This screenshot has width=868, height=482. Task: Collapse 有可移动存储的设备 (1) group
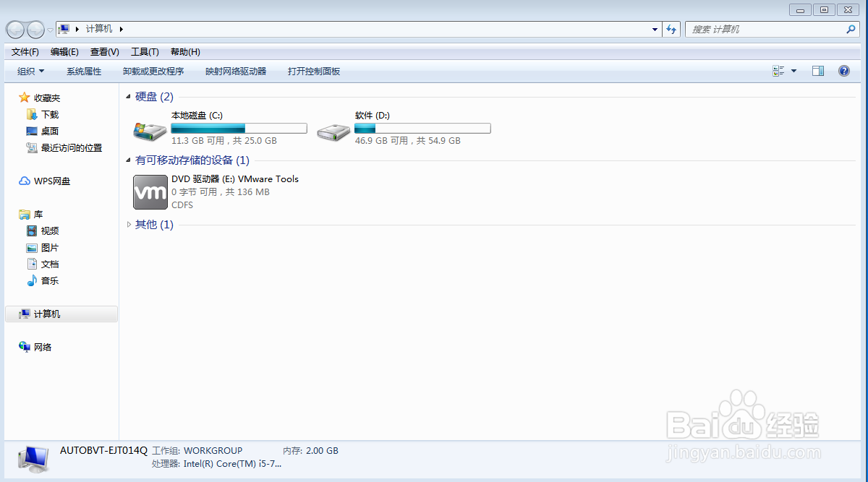coord(129,160)
